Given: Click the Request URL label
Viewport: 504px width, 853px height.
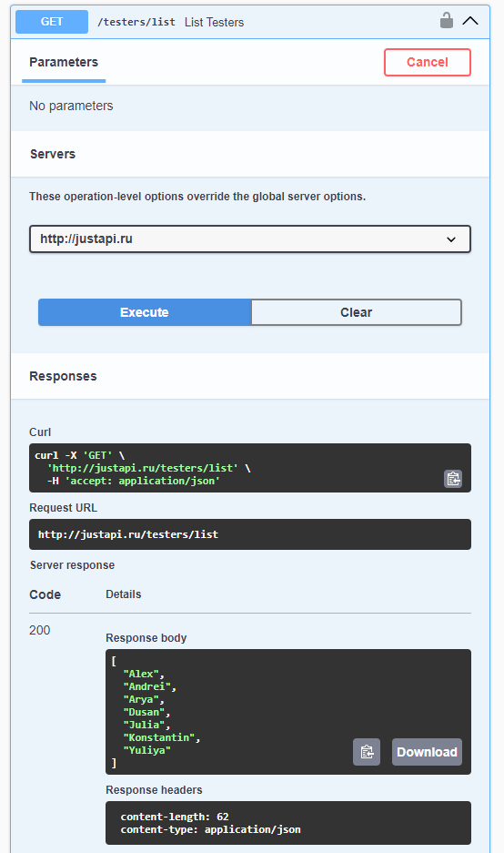Looking at the screenshot, I should coord(63,508).
